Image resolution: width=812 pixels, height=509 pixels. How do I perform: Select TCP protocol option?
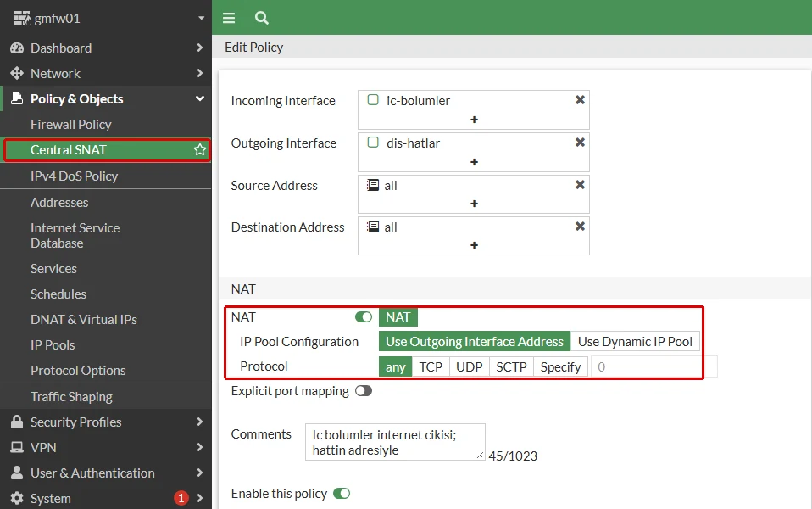pyautogui.click(x=431, y=367)
